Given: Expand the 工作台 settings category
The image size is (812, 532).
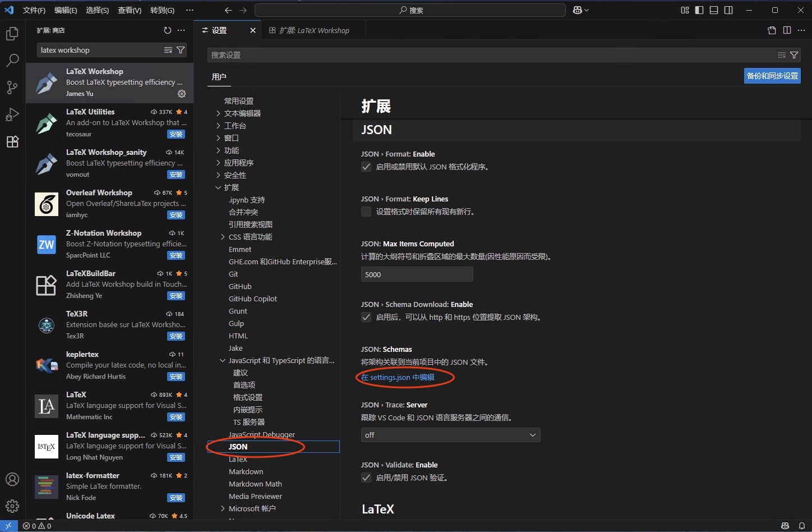Looking at the screenshot, I should [218, 126].
